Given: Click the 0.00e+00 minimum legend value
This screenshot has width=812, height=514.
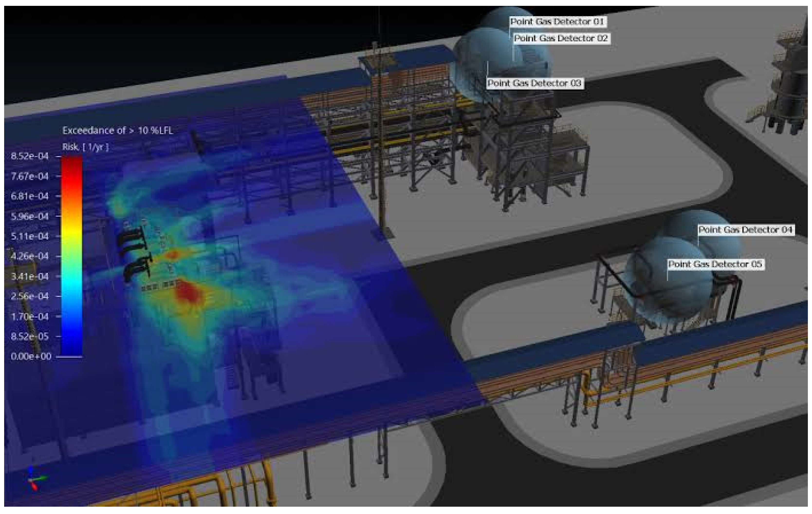Looking at the screenshot, I should pos(31,356).
